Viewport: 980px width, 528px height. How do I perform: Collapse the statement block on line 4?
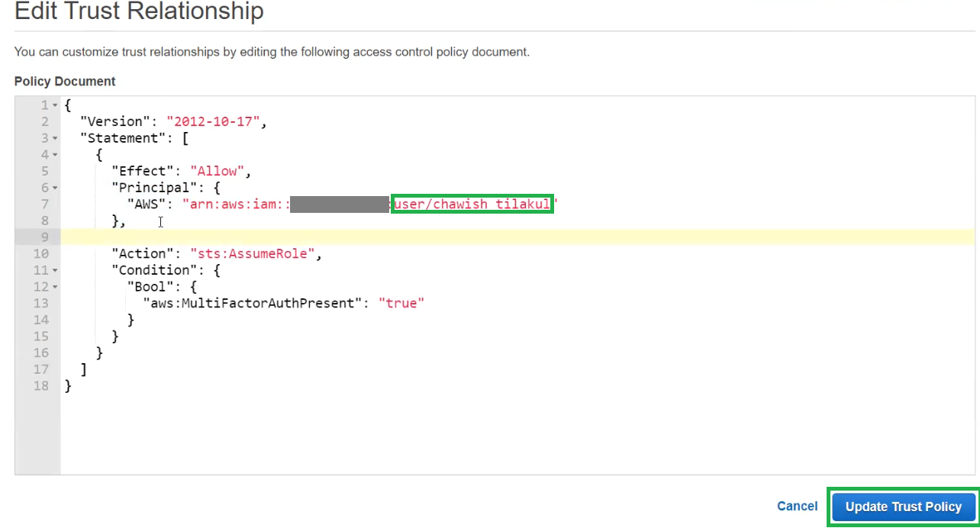[x=53, y=154]
